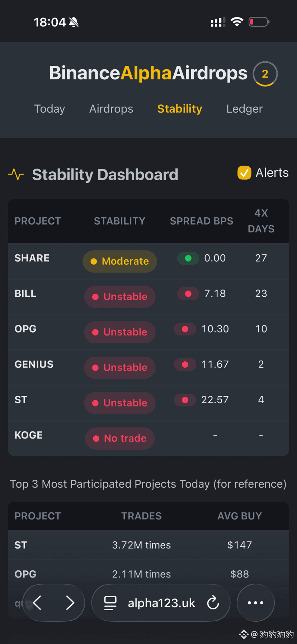Switch to the Today tab
Screen dimensions: 297x644
point(49,109)
